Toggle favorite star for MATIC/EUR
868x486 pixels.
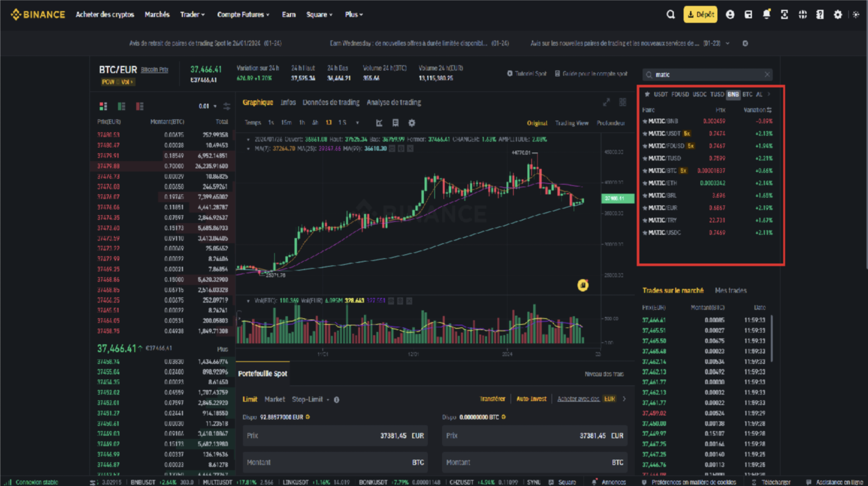pyautogui.click(x=645, y=208)
